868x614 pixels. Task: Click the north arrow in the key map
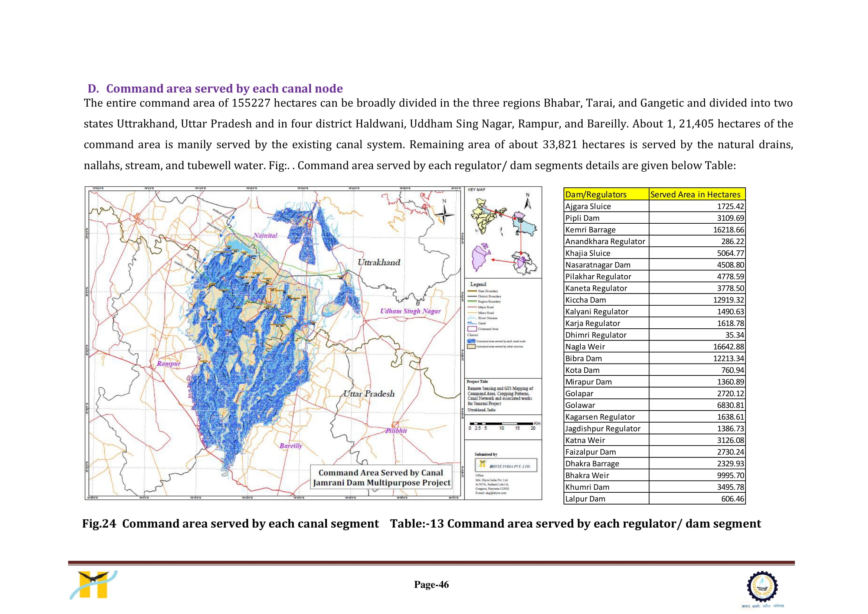coord(528,201)
